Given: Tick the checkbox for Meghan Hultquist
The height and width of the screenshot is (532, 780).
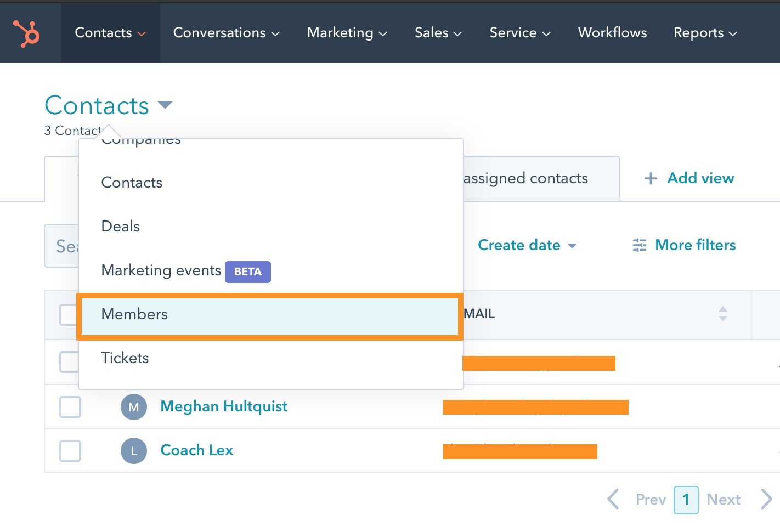Looking at the screenshot, I should 70,407.
